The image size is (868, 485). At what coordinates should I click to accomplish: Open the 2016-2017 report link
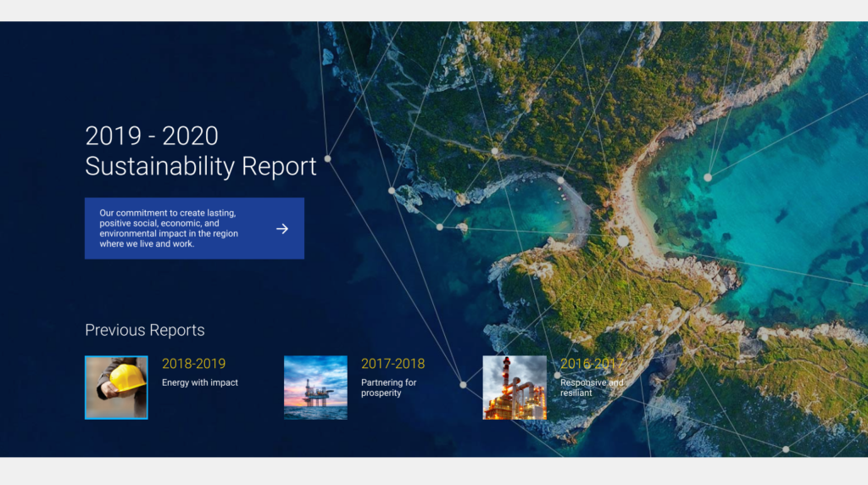pyautogui.click(x=591, y=364)
